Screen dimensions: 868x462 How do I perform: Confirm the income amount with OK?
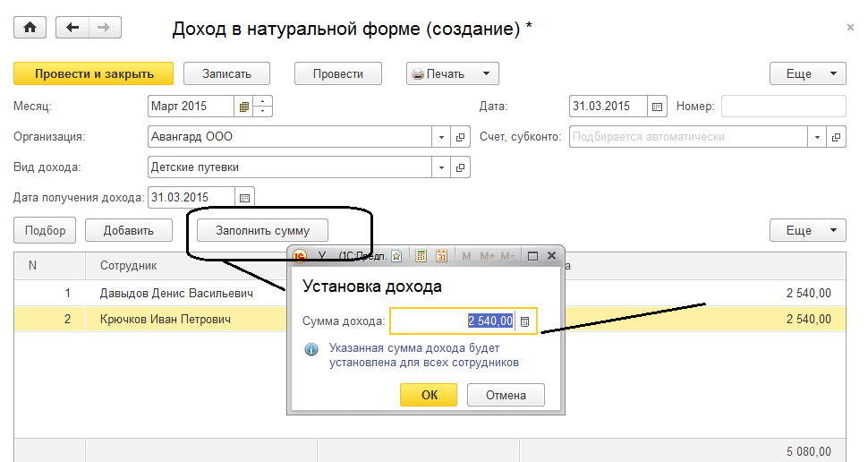[x=429, y=395]
